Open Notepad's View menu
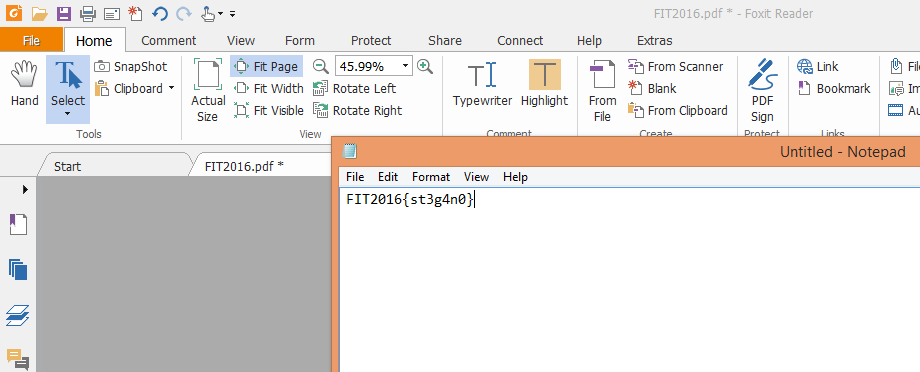This screenshot has width=920, height=372. coord(476,177)
